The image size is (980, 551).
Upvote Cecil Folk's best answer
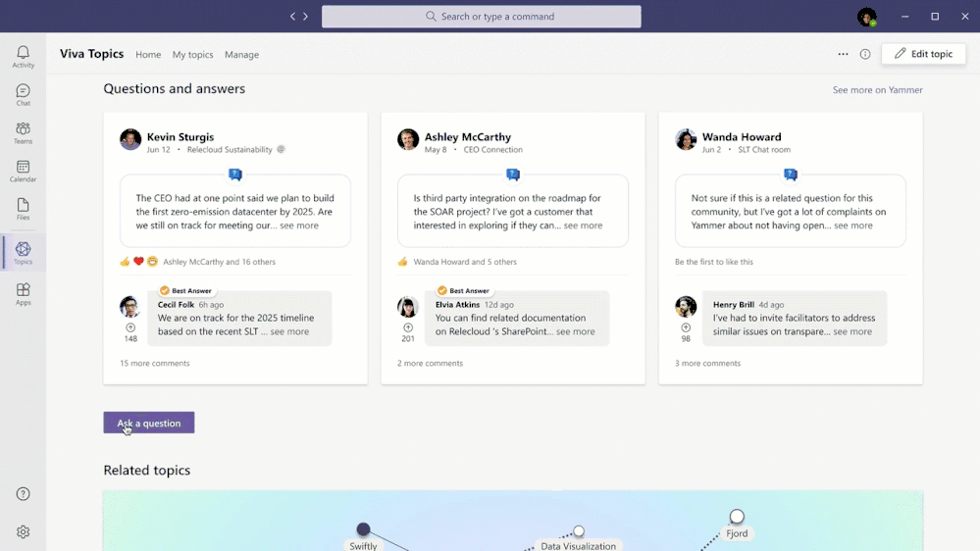click(130, 327)
